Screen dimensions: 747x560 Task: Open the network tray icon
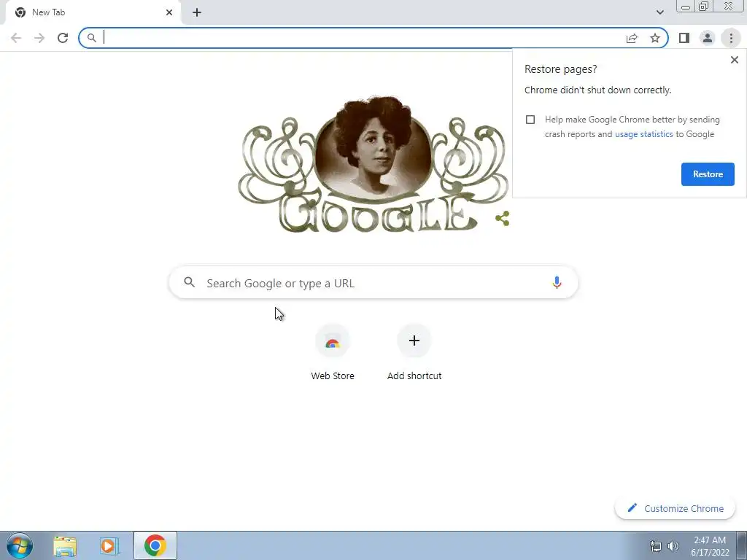[656, 546]
